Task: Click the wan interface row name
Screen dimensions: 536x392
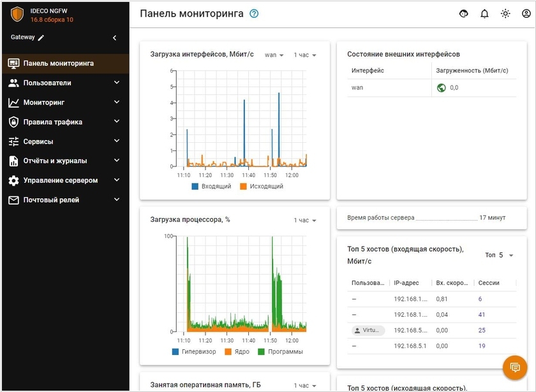Action: pyautogui.click(x=357, y=88)
